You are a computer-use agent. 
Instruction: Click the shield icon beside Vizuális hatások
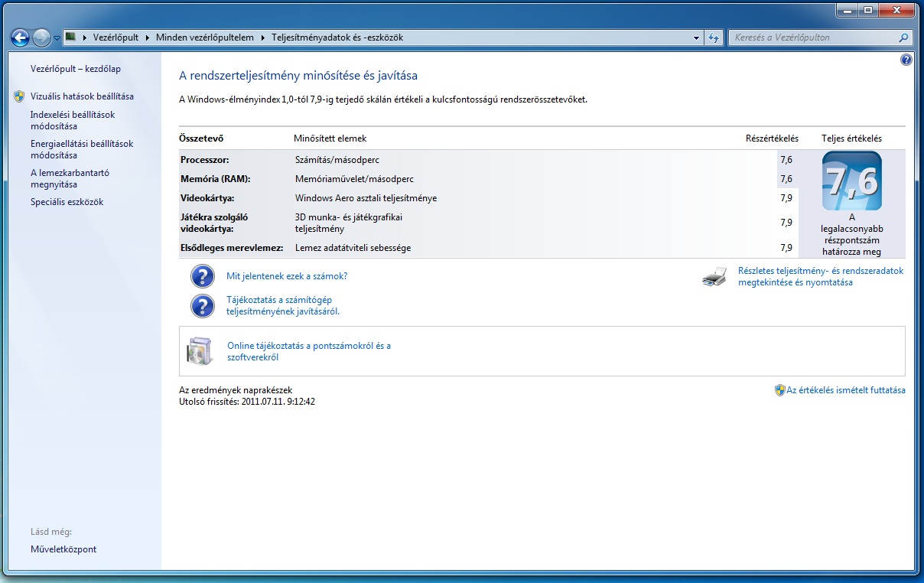click(x=19, y=96)
